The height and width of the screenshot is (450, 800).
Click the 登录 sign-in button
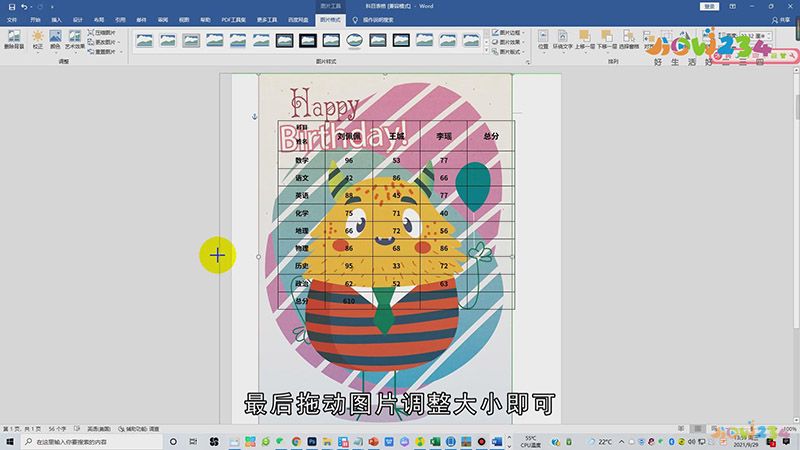(709, 6)
